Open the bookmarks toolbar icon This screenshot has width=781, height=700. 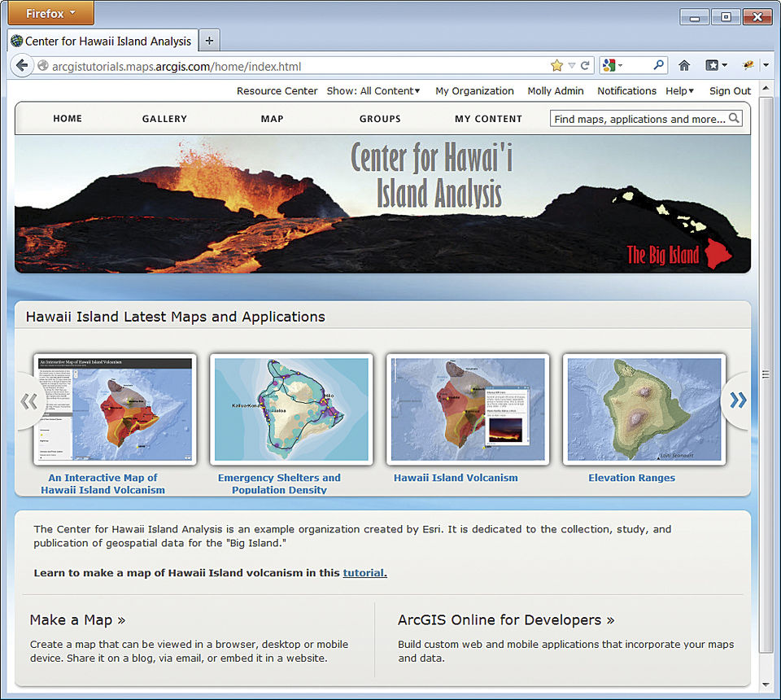(712, 65)
